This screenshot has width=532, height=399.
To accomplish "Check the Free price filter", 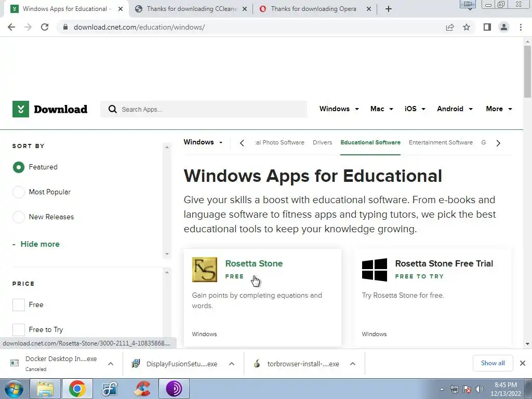I will click(x=19, y=304).
